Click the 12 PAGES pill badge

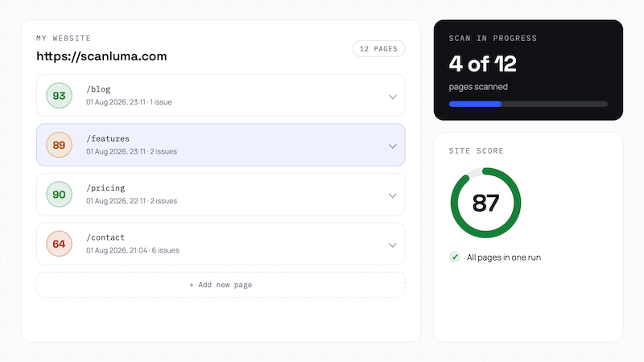pyautogui.click(x=378, y=49)
